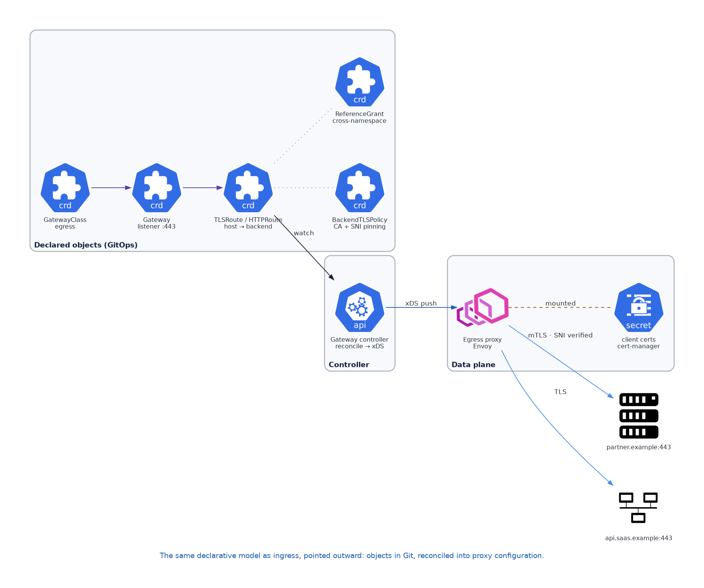Screen dimensions: 704x588
Task: Select the BackendTLSPolicy crd icon
Action: click(x=360, y=188)
